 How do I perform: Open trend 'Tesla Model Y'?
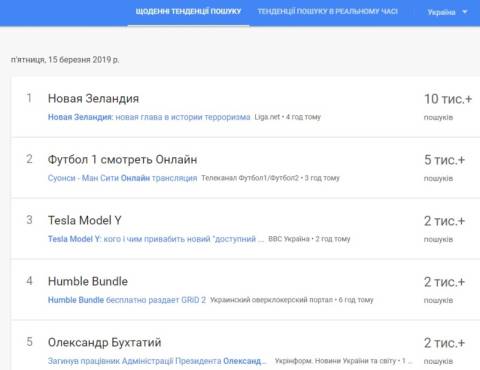point(85,220)
